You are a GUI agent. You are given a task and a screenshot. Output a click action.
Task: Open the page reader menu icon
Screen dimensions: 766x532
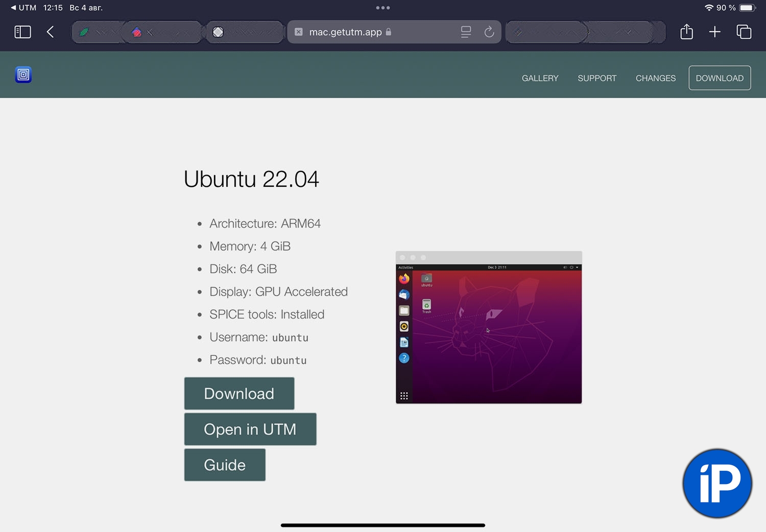tap(466, 32)
